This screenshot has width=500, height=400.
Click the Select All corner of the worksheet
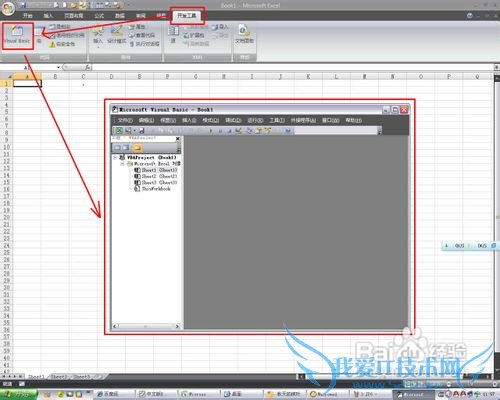pyautogui.click(x=6, y=77)
